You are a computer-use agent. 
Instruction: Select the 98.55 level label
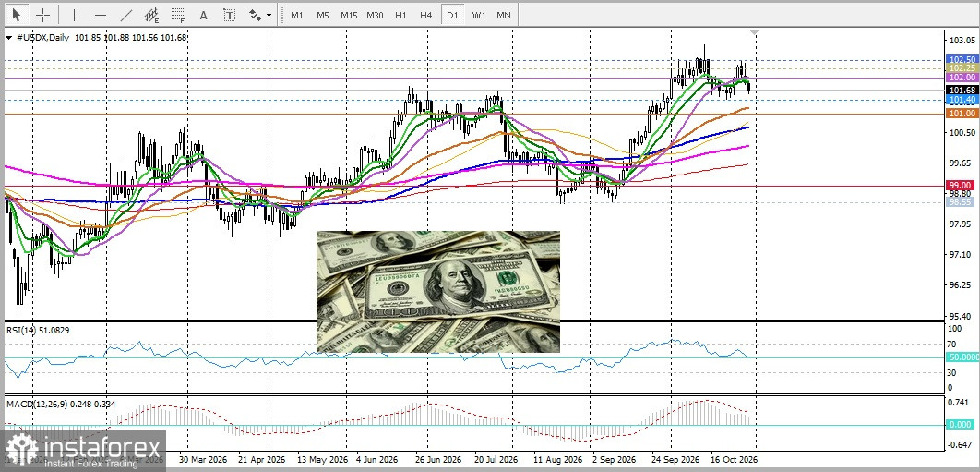[962, 202]
